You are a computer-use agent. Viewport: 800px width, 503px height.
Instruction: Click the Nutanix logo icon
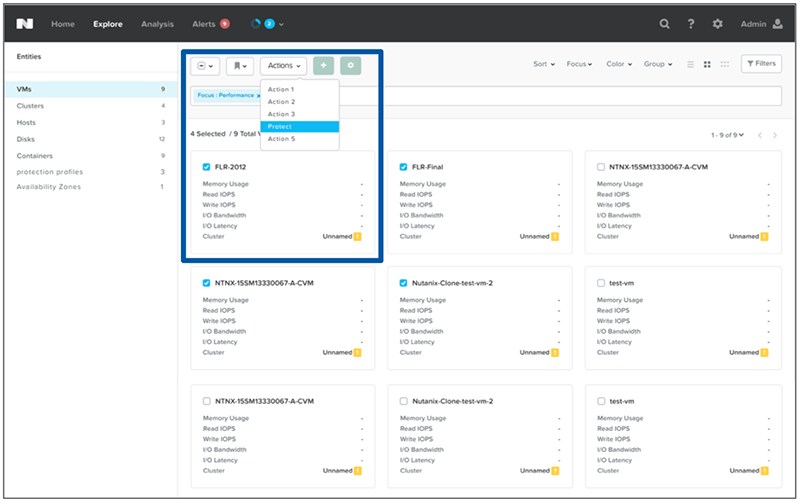[26, 23]
